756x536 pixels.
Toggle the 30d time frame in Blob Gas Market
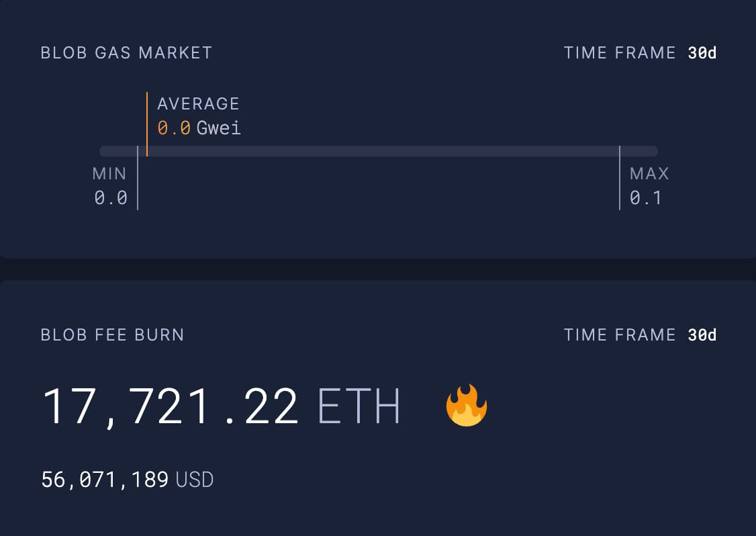click(x=702, y=53)
